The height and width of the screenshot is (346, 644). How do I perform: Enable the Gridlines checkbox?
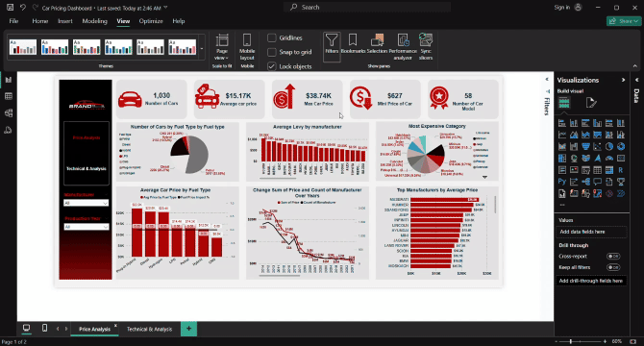click(271, 37)
